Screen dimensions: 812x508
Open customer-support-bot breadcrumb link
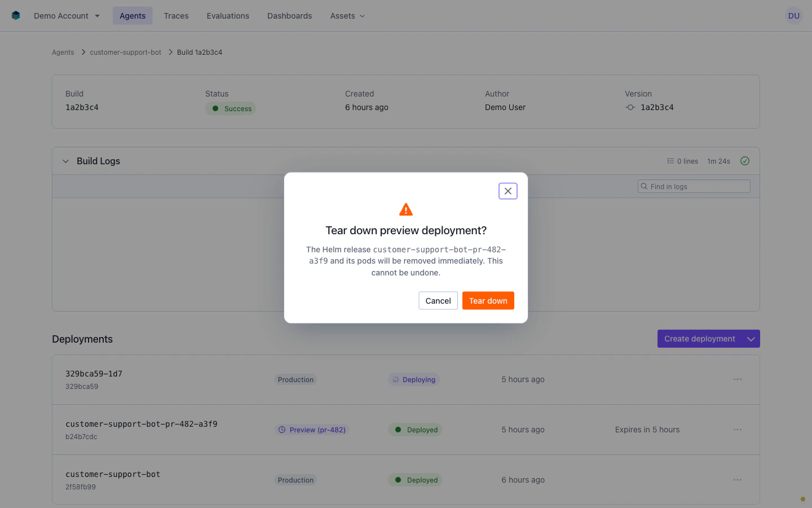pyautogui.click(x=125, y=52)
